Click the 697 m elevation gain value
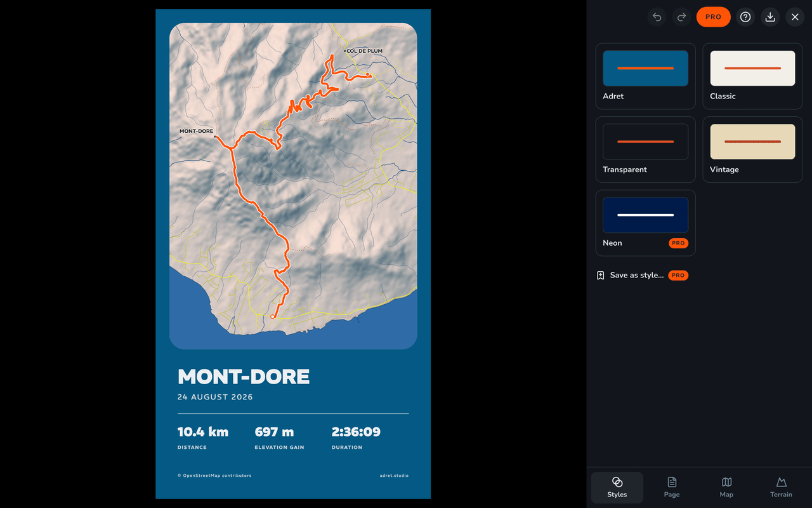The width and height of the screenshot is (812, 508). coord(274,432)
